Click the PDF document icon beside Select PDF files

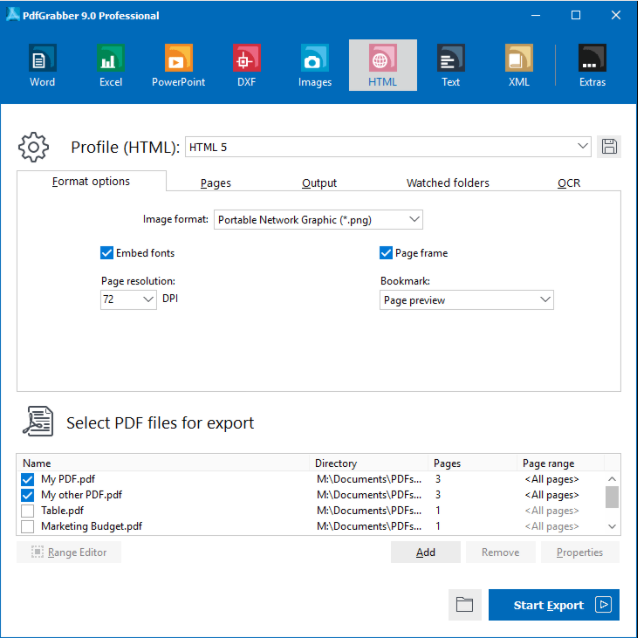pyautogui.click(x=38, y=422)
